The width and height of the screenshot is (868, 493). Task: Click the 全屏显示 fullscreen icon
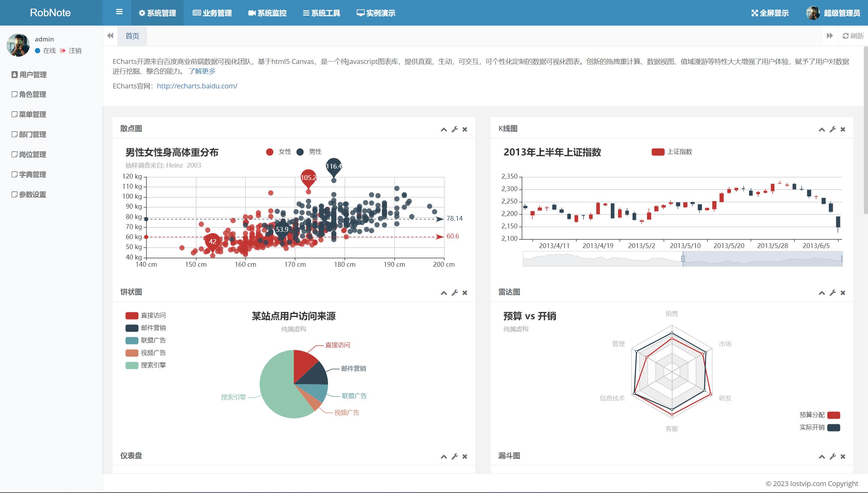[755, 13]
